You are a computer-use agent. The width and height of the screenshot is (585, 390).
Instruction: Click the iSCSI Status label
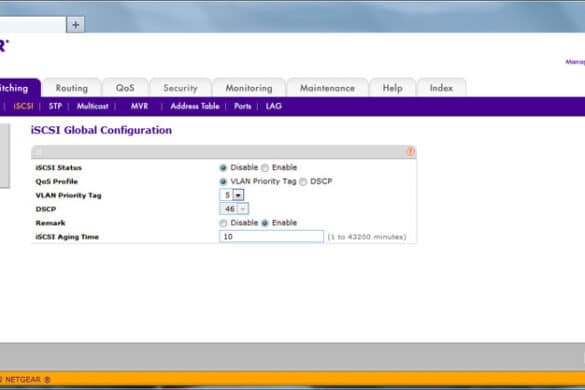pos(59,168)
